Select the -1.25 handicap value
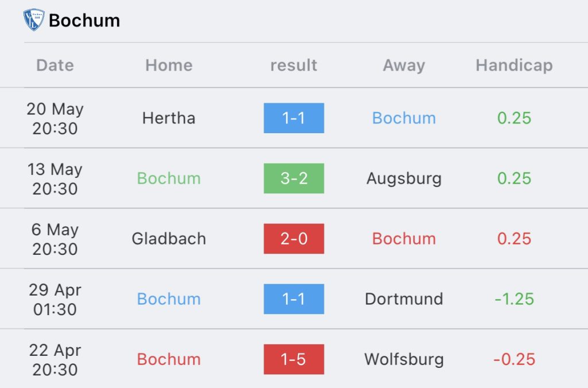The width and height of the screenshot is (588, 388). click(x=514, y=299)
